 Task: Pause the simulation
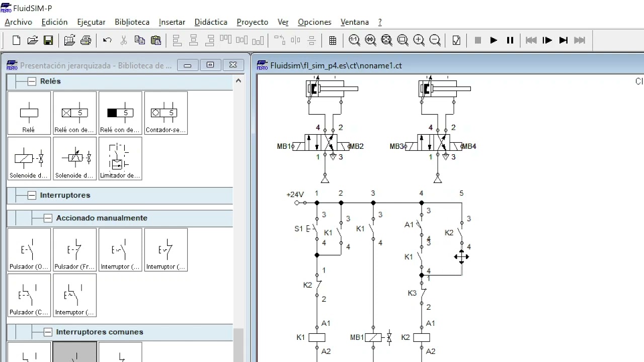pyautogui.click(x=510, y=41)
